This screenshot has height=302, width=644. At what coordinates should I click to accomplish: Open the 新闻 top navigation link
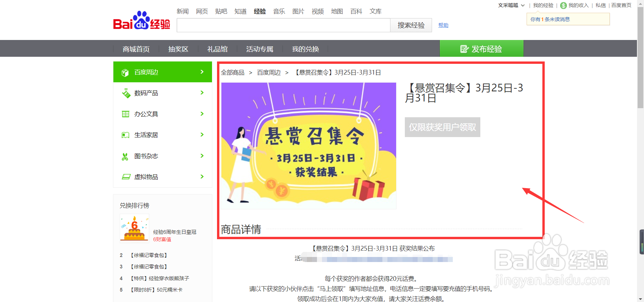tap(183, 11)
